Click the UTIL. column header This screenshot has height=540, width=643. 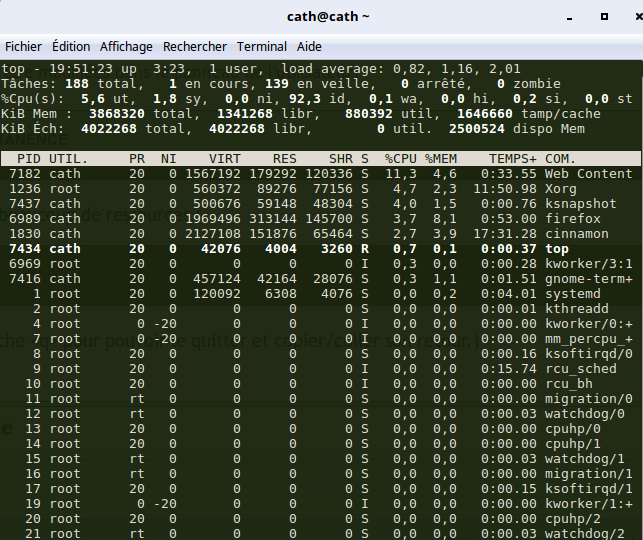pos(68,159)
